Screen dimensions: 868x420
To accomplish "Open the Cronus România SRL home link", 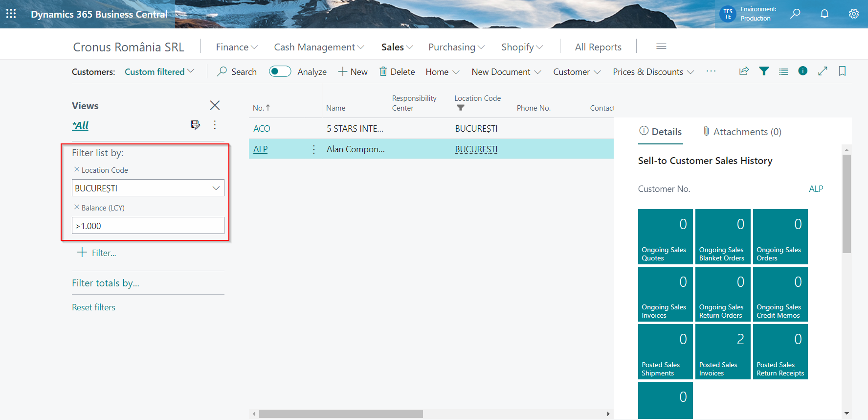I will (129, 47).
